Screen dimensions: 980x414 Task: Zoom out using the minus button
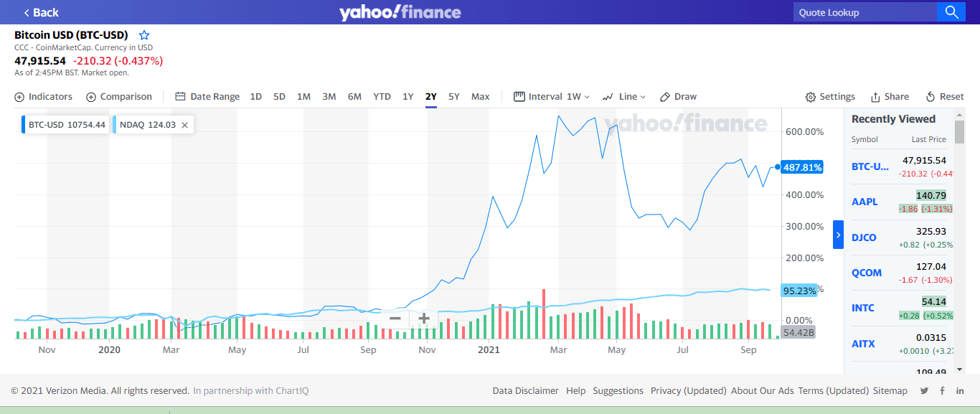pyautogui.click(x=395, y=319)
